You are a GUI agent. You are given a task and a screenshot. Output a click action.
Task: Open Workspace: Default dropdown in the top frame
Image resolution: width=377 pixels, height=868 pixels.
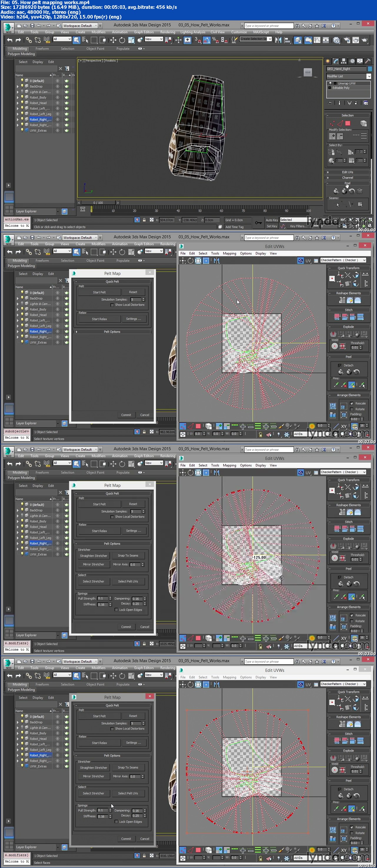pos(80,26)
